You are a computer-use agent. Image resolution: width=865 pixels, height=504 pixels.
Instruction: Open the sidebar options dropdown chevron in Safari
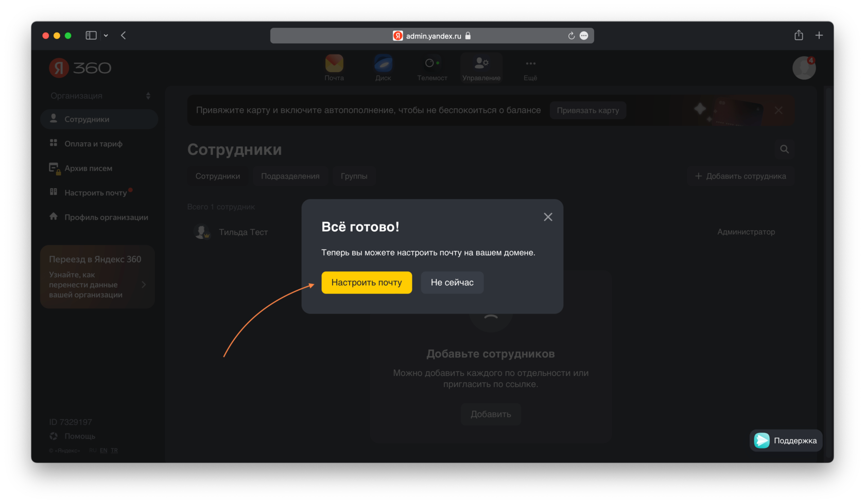coord(106,36)
